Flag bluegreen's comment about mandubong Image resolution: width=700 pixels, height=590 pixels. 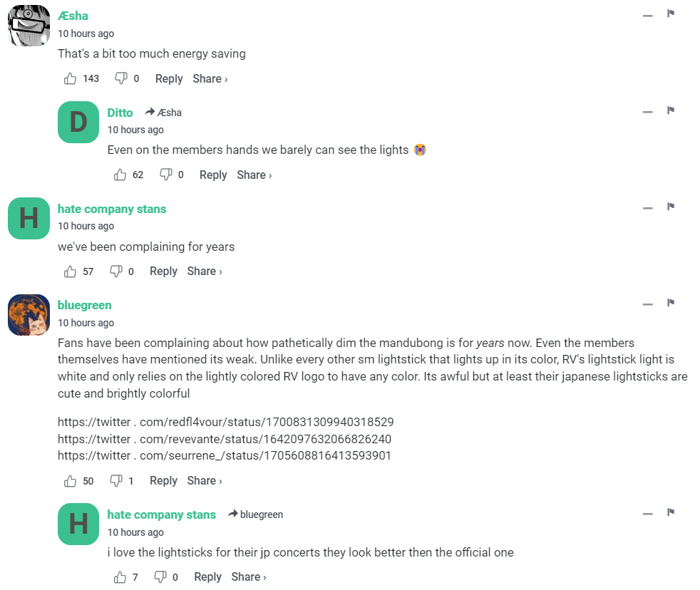pyautogui.click(x=671, y=303)
